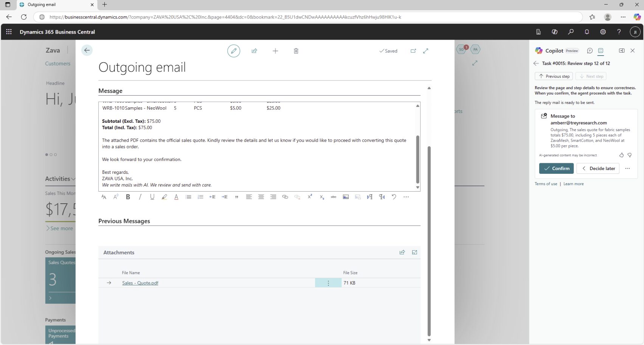Open Sales - Quote.pdf row options menu
The image size is (644, 345).
[x=328, y=283]
